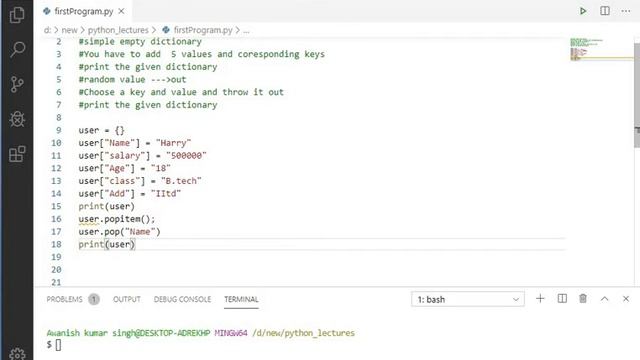Image resolution: width=640 pixels, height=360 pixels.
Task: Click the print(user) on line 18
Action: pos(107,244)
